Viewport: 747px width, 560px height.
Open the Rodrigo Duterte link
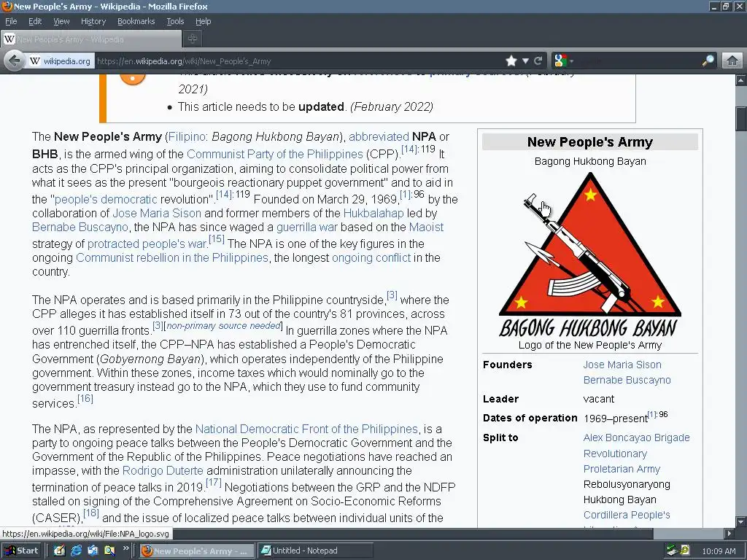coord(163,470)
